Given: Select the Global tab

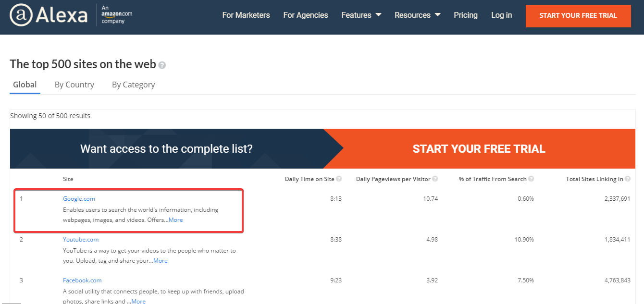Looking at the screenshot, I should (25, 85).
